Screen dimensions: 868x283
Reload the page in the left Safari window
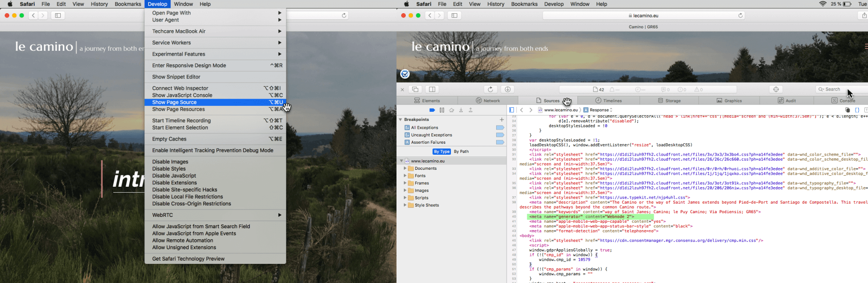pos(344,16)
